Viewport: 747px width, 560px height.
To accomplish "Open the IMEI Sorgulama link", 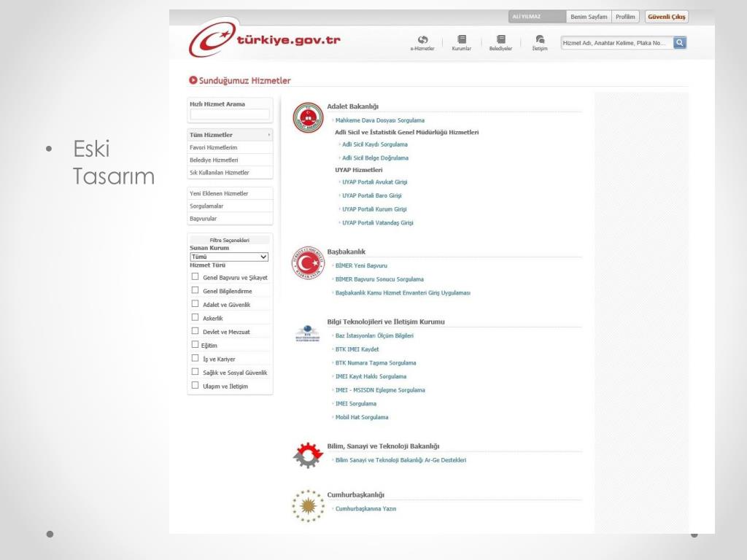I will pos(356,404).
